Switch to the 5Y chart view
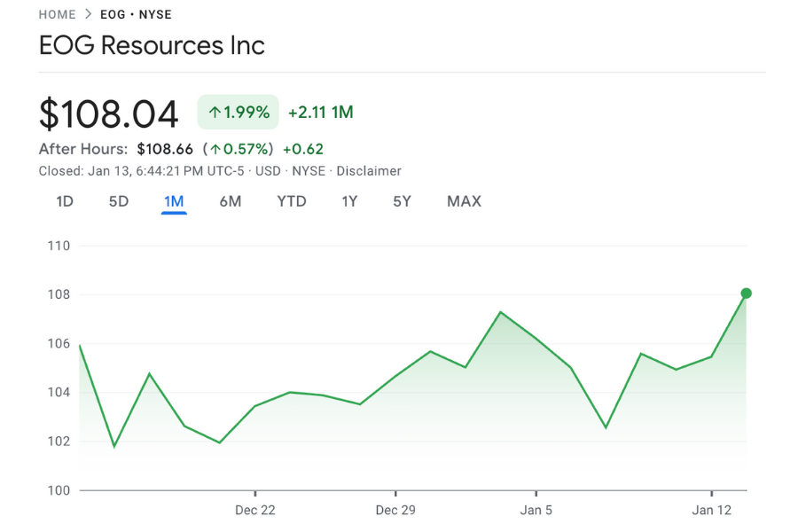798x532 pixels. [x=402, y=201]
